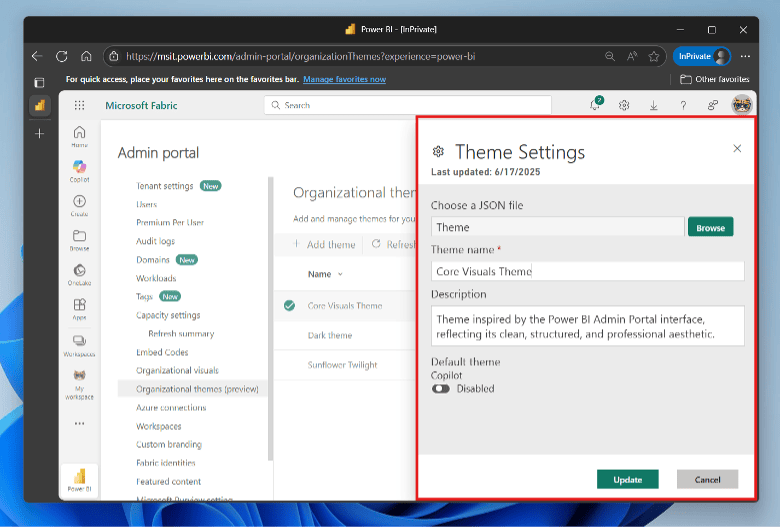Image resolution: width=780 pixels, height=528 pixels.
Task: Click the Theme name input field
Action: [588, 271]
